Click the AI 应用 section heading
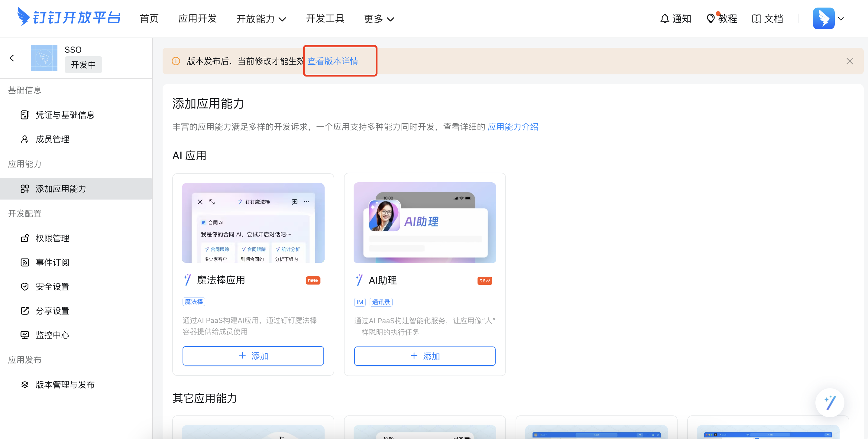This screenshot has width=868, height=439. click(x=189, y=156)
